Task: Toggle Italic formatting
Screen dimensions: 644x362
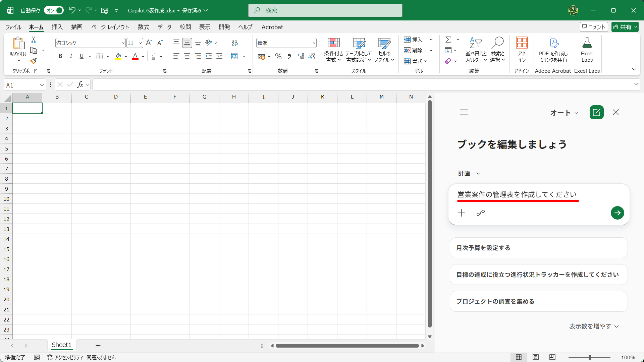Action: 71,56
